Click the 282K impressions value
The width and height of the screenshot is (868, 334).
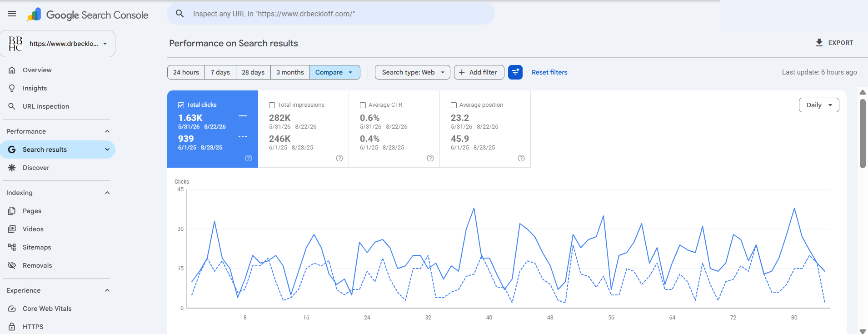[x=279, y=118]
